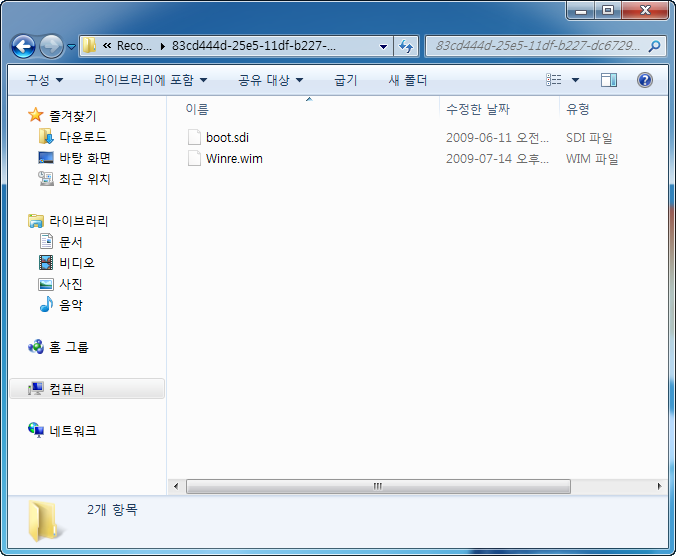Viewport: 676px width, 556px height.
Task: Select 즐겨찾기 in the navigation pane
Action: (72, 116)
